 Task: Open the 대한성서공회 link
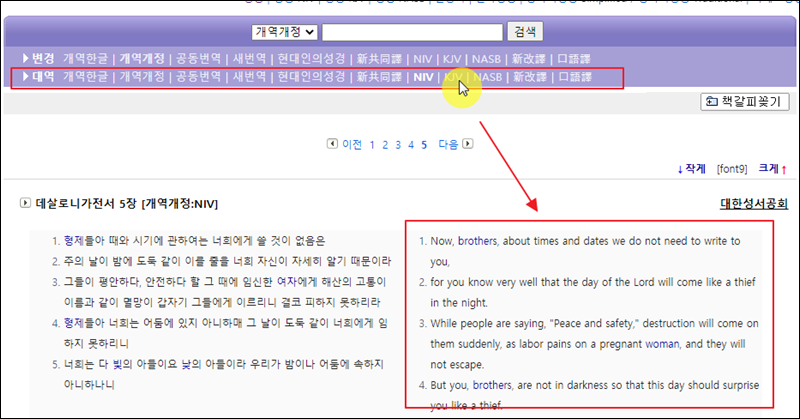click(x=754, y=204)
